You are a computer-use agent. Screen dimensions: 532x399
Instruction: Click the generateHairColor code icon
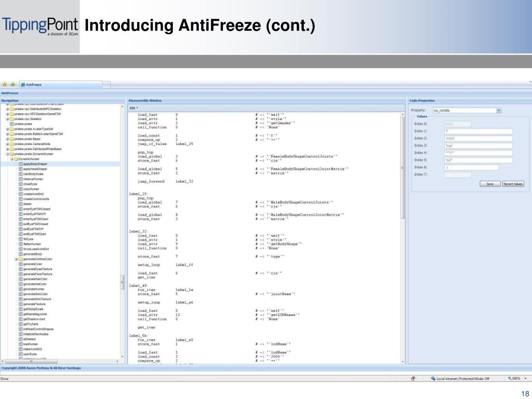(x=21, y=279)
